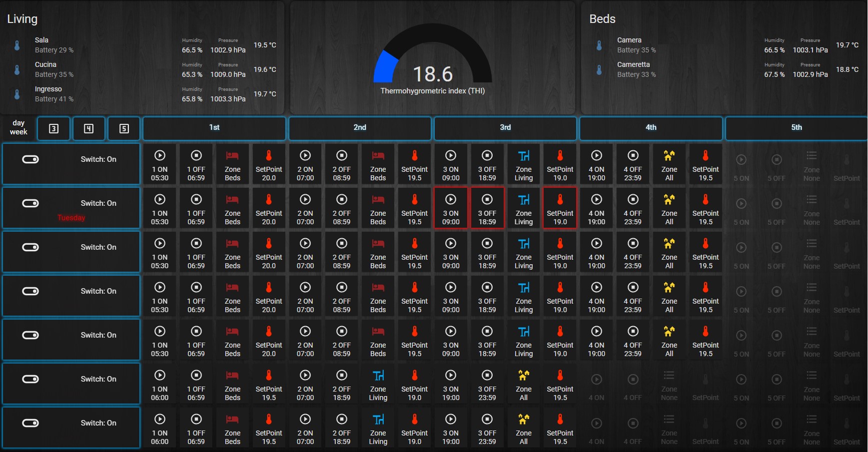Click Cameretta's Battery 33 % text
The height and width of the screenshot is (452, 868).
636,74
